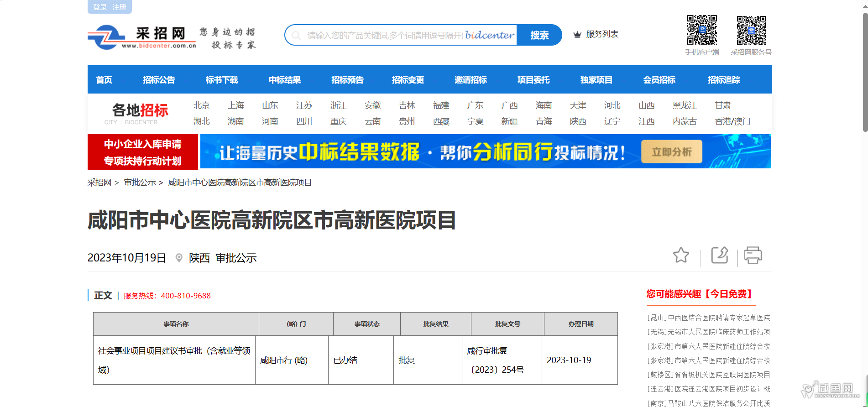
Task: Open 标书下载 menu item
Action: [x=222, y=80]
